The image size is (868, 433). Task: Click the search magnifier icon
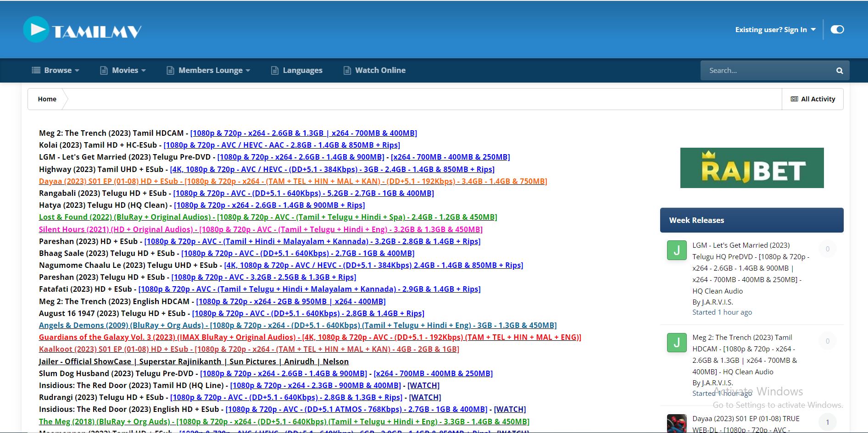(x=839, y=70)
